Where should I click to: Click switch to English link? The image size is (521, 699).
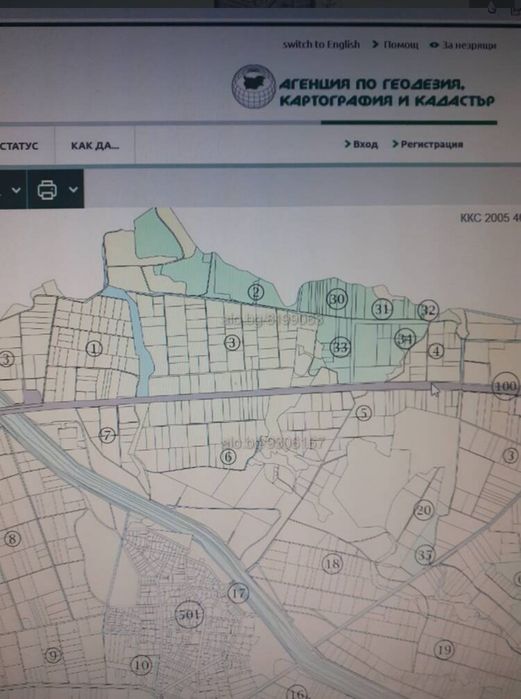(321, 44)
